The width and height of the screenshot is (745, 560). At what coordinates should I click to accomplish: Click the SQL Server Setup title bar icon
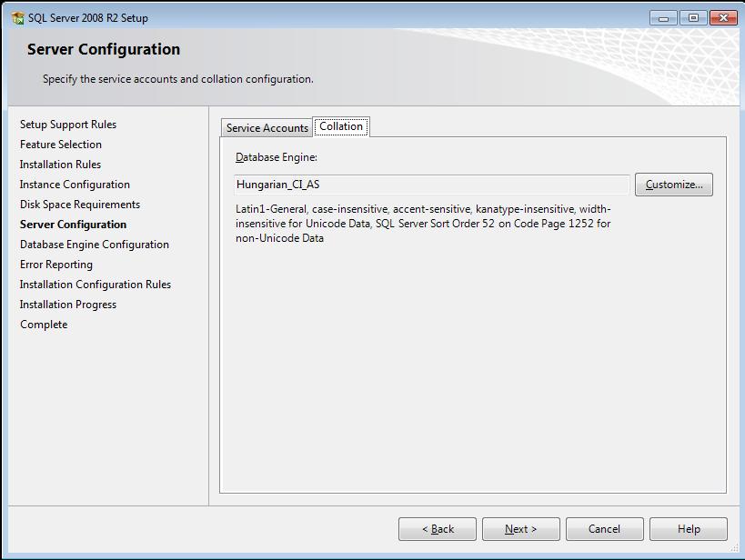[17, 18]
